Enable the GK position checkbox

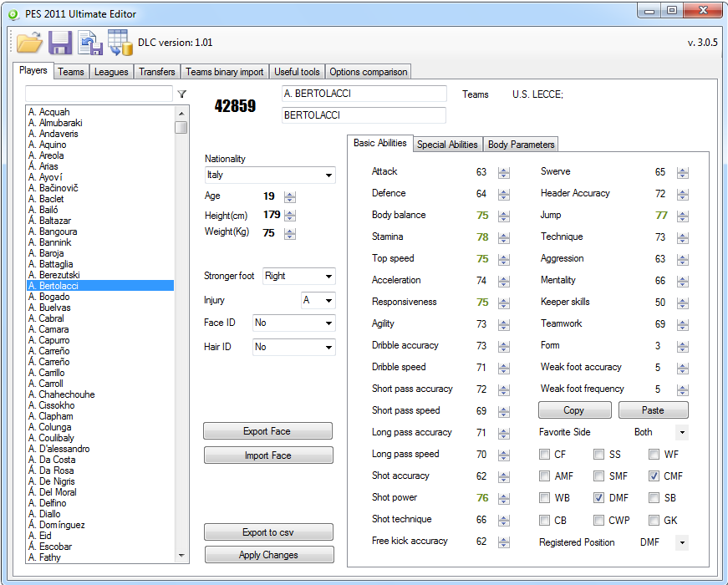(654, 520)
